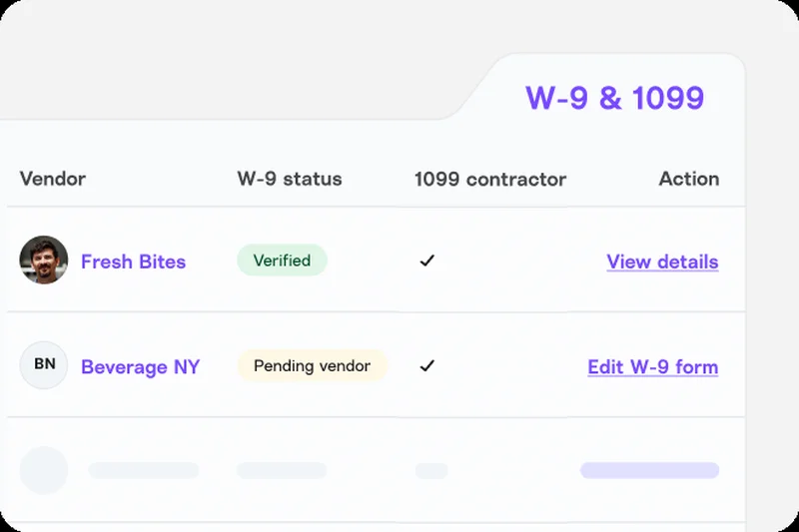Click the purple placeholder action in third row

[x=649, y=470]
